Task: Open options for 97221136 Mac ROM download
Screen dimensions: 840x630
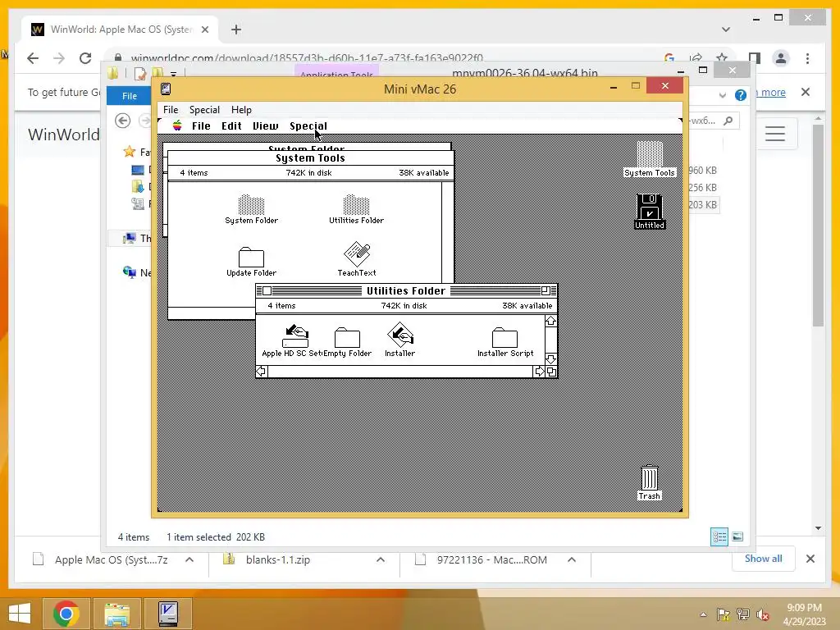Action: (x=572, y=559)
